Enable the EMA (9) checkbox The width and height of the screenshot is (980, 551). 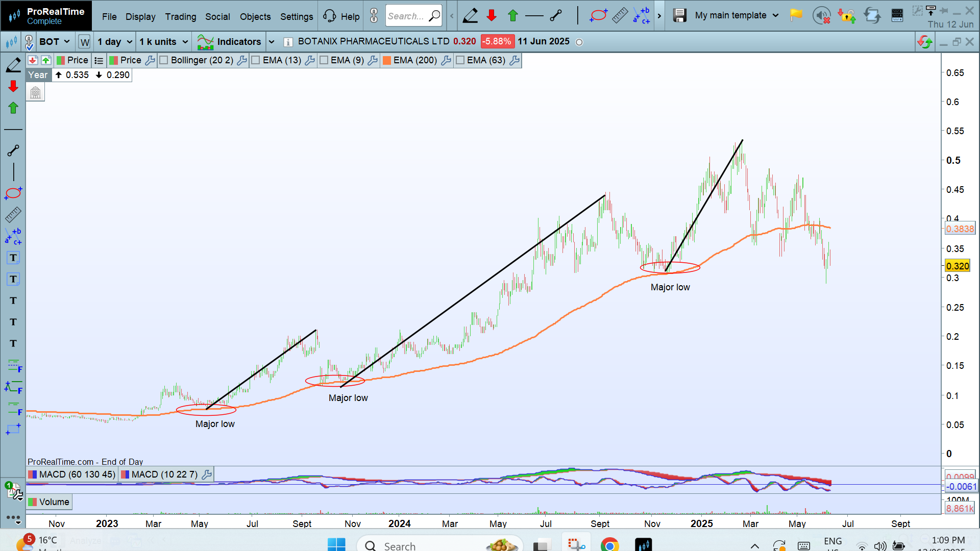point(324,60)
